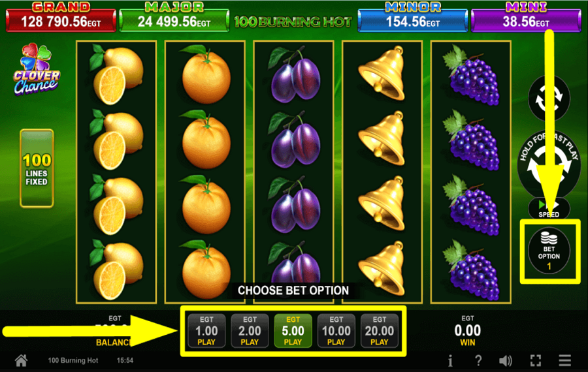Toggle the Speed play button

point(549,208)
